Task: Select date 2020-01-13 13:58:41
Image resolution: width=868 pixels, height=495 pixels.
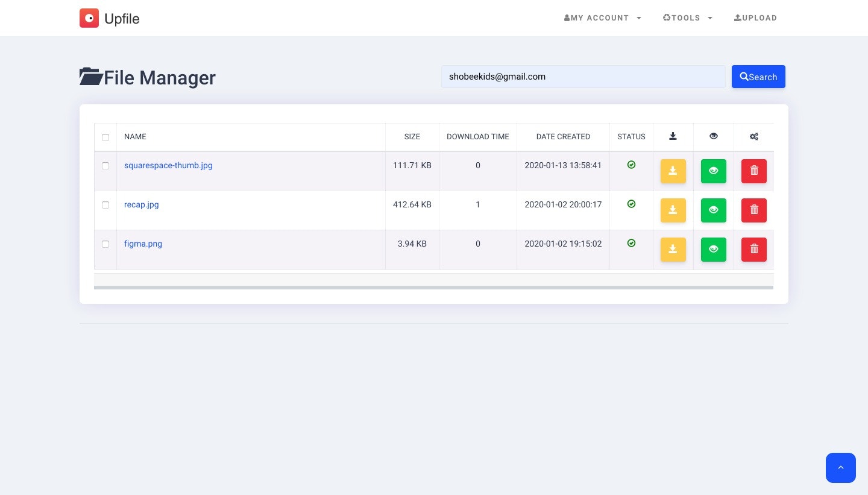Action: click(563, 165)
